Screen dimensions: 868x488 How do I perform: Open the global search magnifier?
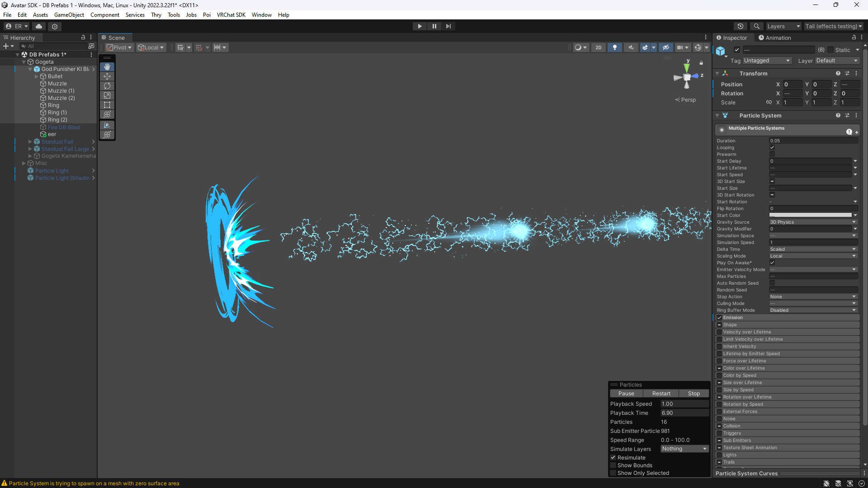point(756,26)
